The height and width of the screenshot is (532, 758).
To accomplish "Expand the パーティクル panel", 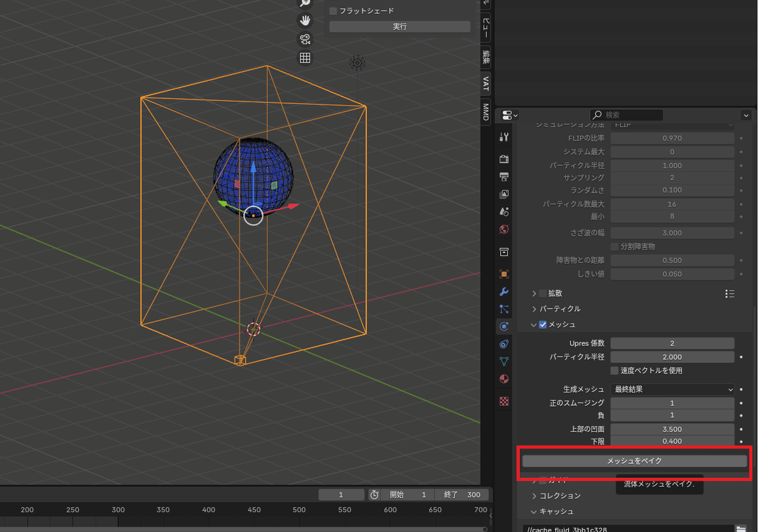I will coord(534,309).
